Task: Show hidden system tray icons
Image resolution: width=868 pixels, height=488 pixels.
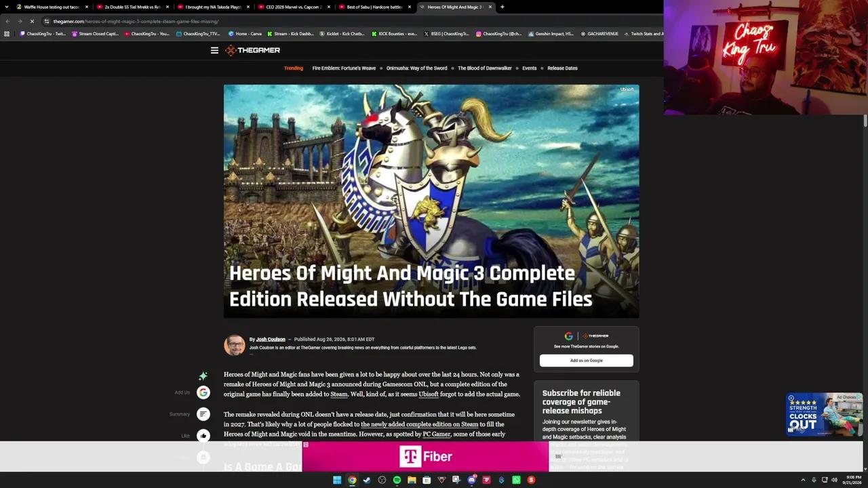Action: coord(803,480)
